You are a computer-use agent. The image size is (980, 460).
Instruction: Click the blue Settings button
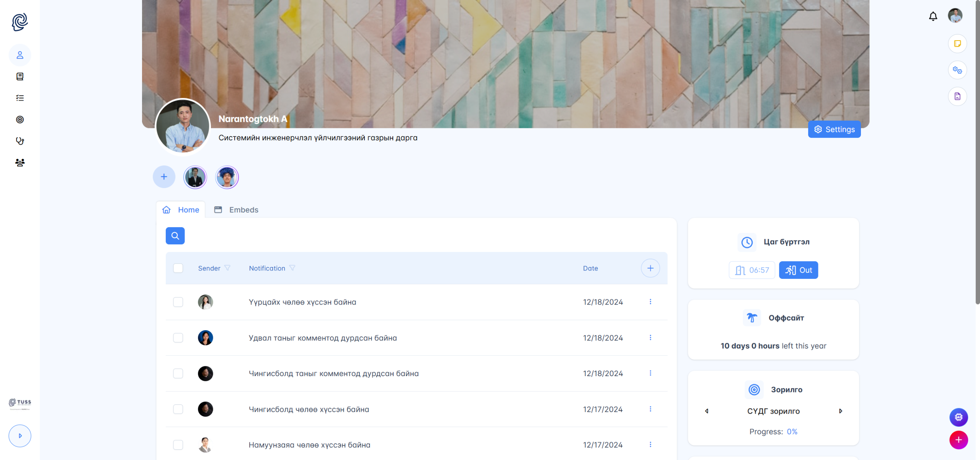tap(834, 129)
